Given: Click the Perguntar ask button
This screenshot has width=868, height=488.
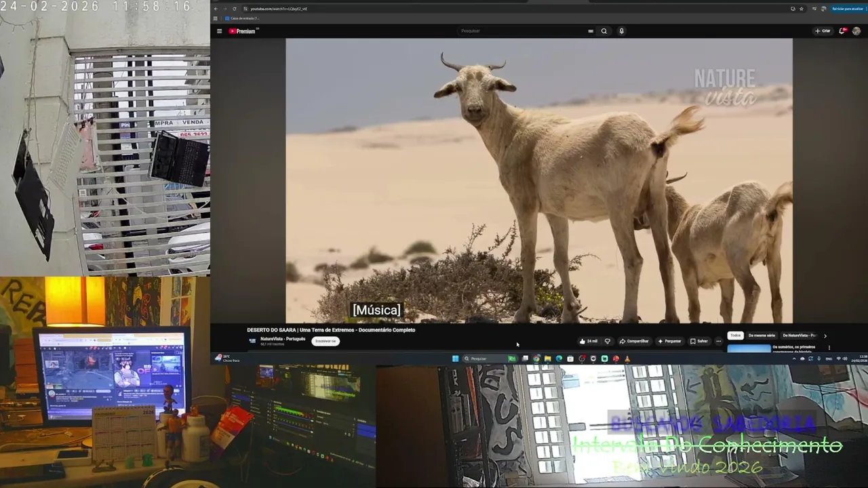Looking at the screenshot, I should pyautogui.click(x=669, y=341).
